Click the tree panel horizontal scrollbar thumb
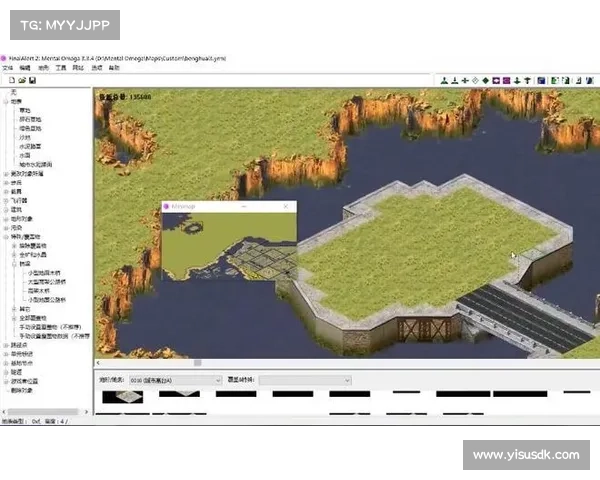This screenshot has width=600, height=480. (x=43, y=412)
